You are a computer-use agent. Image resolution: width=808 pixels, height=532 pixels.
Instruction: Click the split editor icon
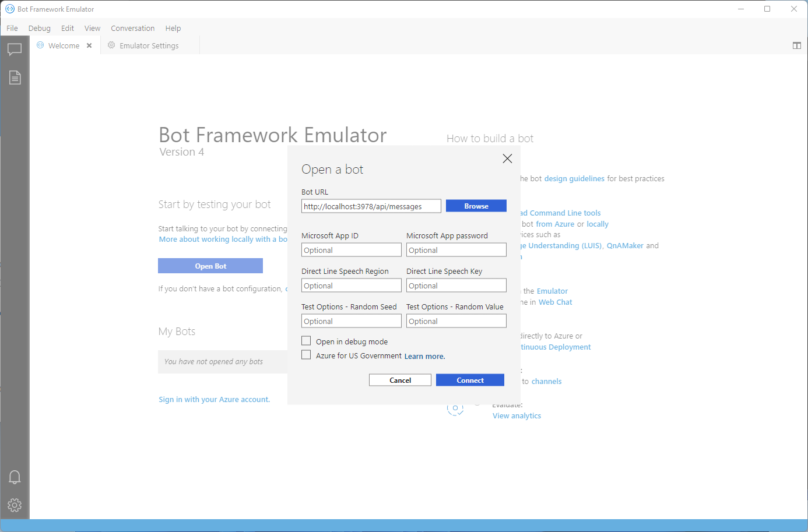pyautogui.click(x=796, y=45)
